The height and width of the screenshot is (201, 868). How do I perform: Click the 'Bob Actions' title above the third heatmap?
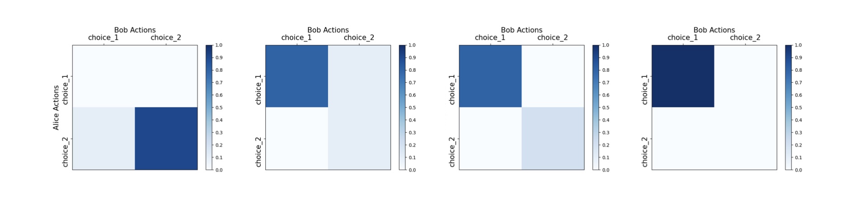pos(521,30)
